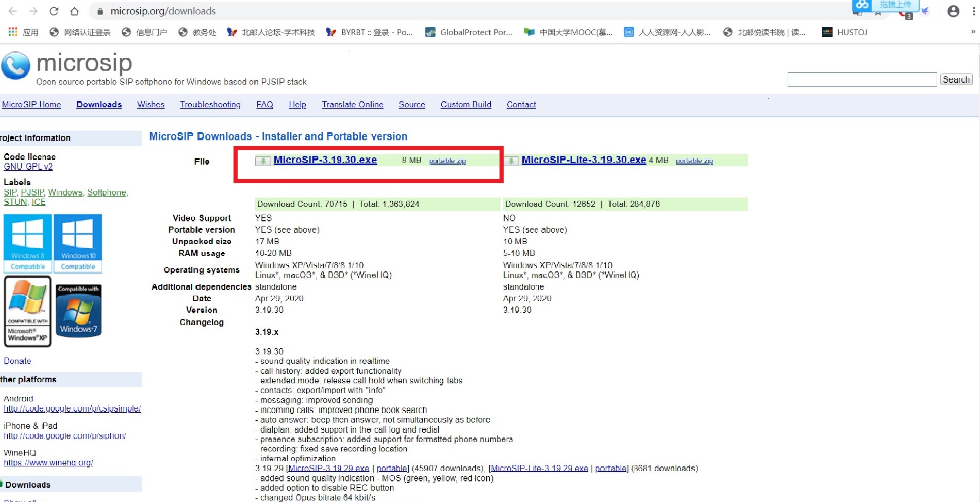The width and height of the screenshot is (980, 502).
Task: Open the BYRBT 登录 bookmark
Action: coord(369,32)
